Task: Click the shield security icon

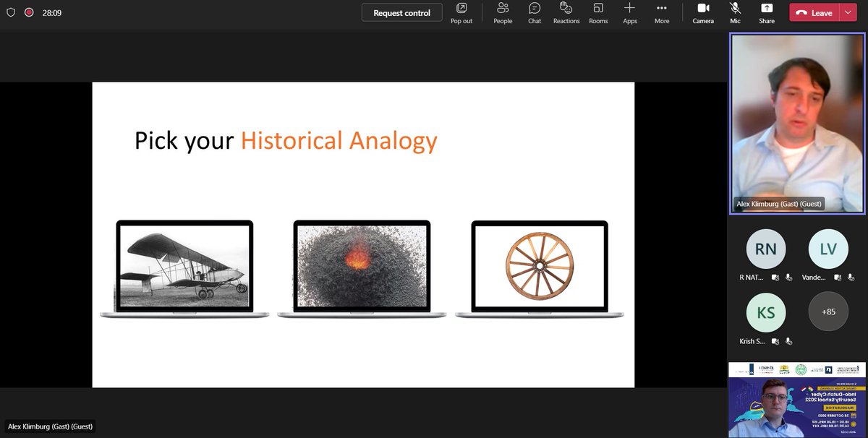Action: [x=11, y=13]
